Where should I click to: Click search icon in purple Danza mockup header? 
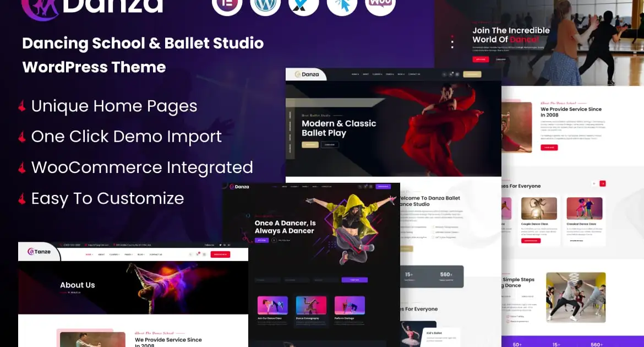[360, 187]
